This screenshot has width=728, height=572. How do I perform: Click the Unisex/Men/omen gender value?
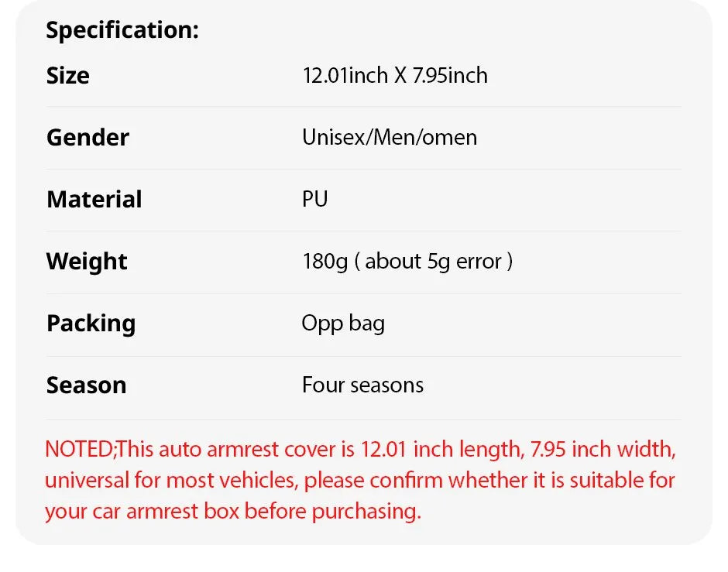click(390, 138)
